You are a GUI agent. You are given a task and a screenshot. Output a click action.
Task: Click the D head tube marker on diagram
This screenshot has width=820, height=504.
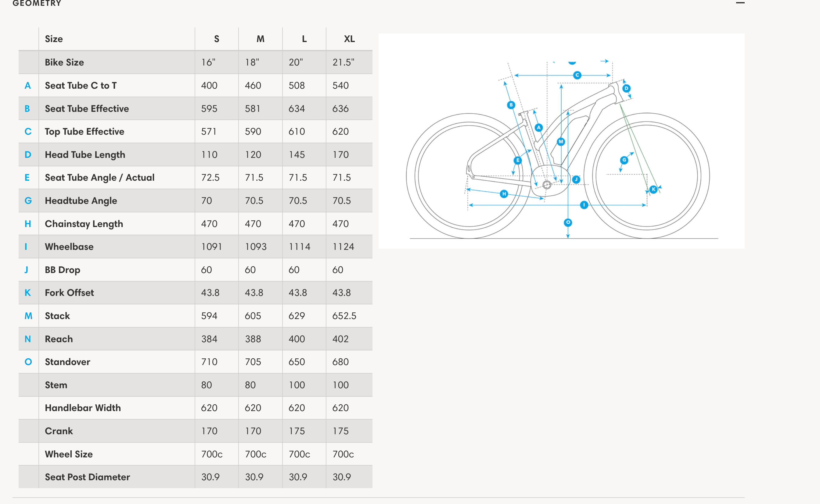pos(626,88)
